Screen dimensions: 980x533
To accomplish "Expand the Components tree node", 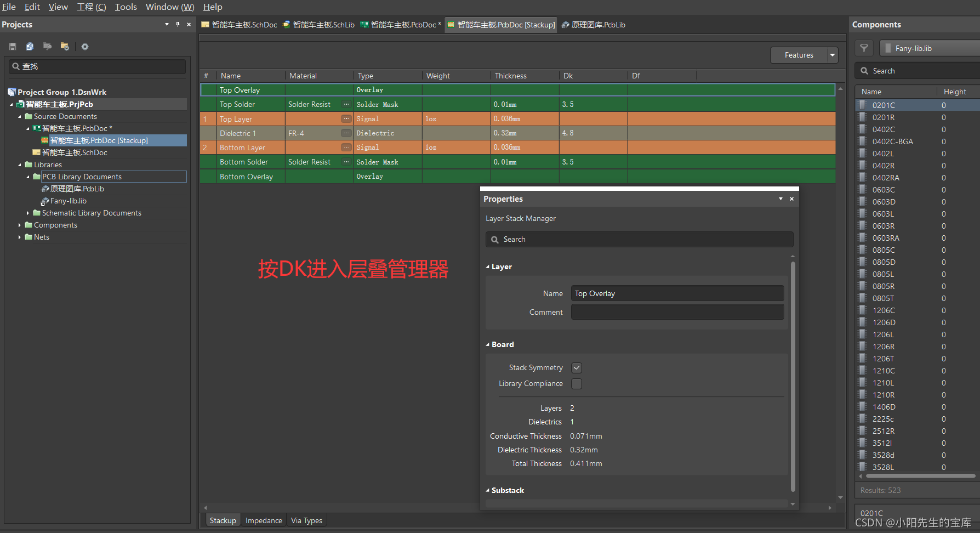I will 20,225.
